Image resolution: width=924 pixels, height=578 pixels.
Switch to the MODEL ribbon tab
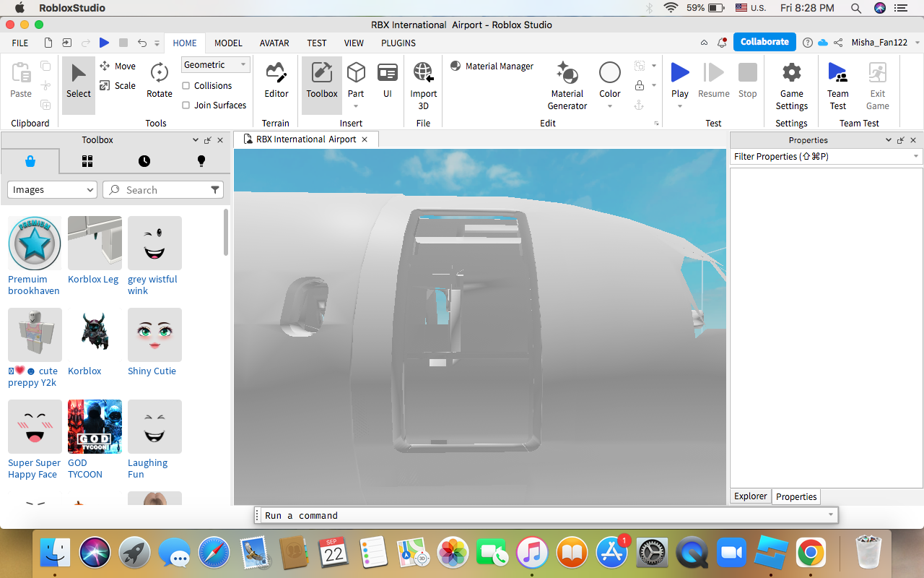click(228, 43)
